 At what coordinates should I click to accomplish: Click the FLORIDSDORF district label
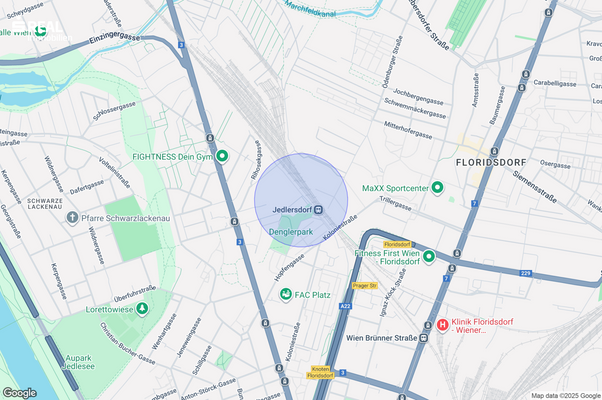(x=491, y=163)
